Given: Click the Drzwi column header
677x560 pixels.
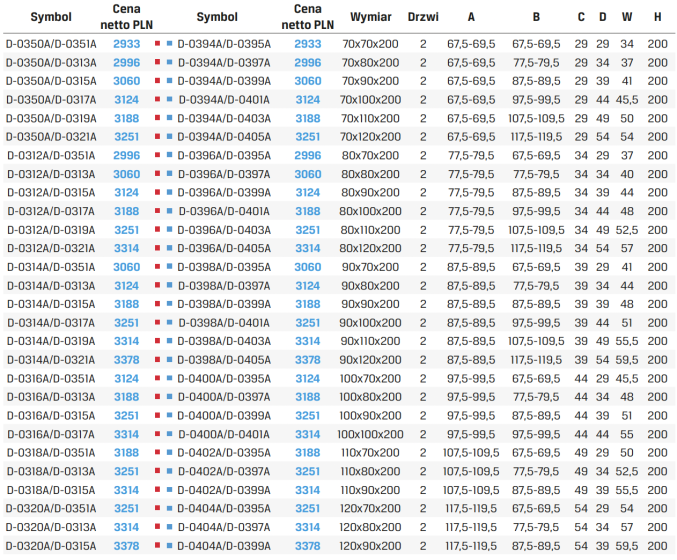Looking at the screenshot, I should tap(423, 17).
